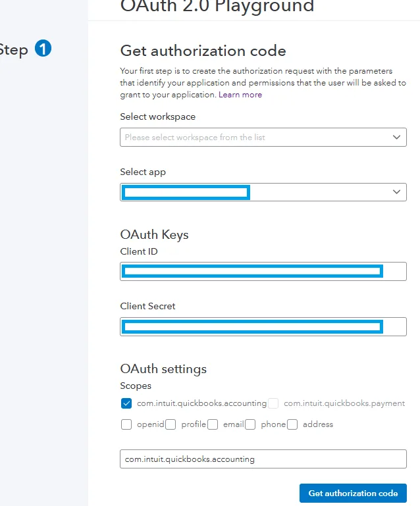This screenshot has width=420, height=506.
Task: Focus the Client ID field
Action: coord(263,271)
